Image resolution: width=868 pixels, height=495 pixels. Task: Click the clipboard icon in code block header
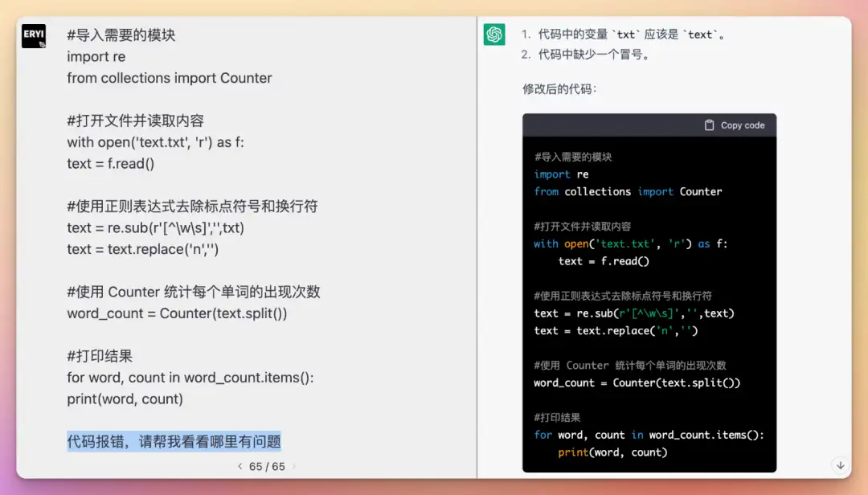tap(709, 125)
